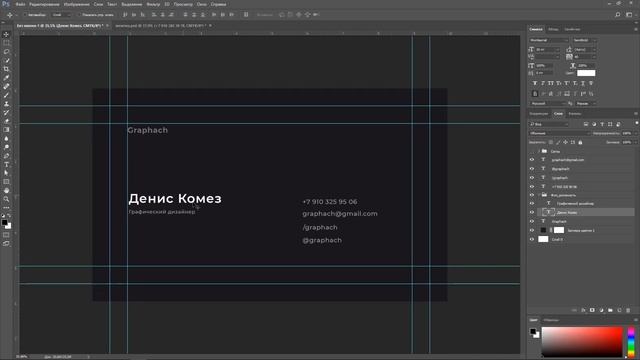Select the Eraser tool
The width and height of the screenshot is (640, 360).
point(6,121)
